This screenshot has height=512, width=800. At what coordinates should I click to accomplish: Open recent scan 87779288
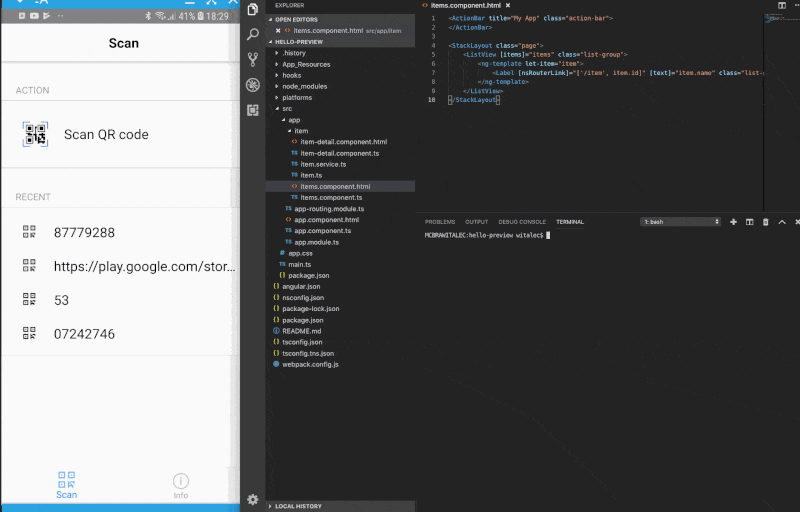click(x=84, y=233)
